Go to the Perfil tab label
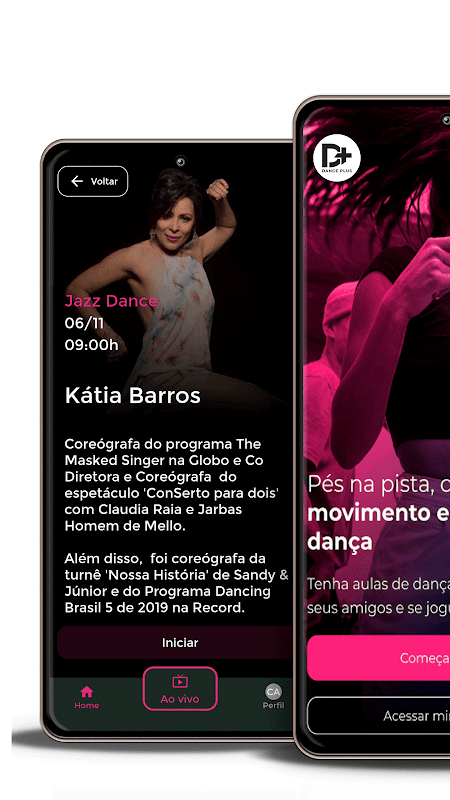Image resolution: width=450 pixels, height=800 pixels. 273,706
